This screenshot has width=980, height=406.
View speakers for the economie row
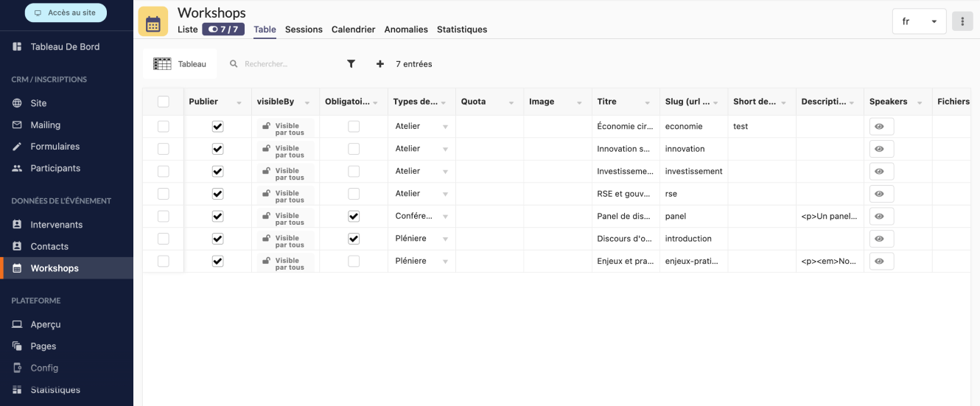point(879,127)
